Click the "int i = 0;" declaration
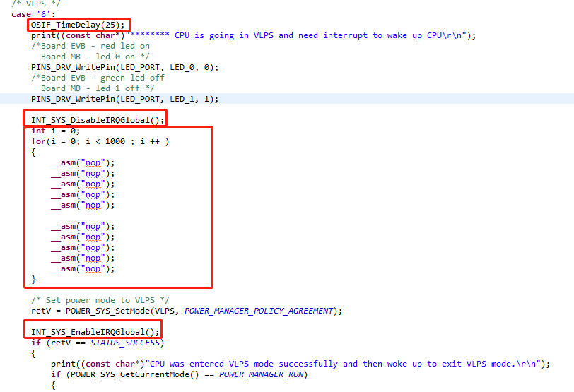 pyautogui.click(x=55, y=131)
